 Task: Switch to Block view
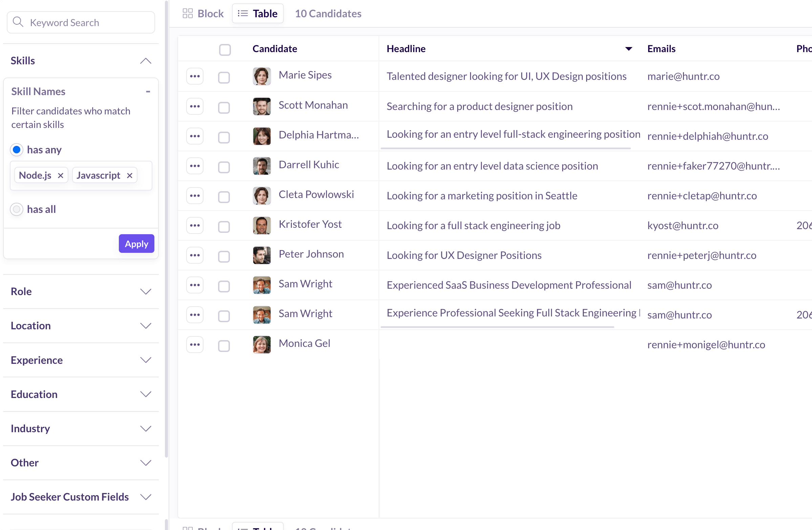click(204, 14)
